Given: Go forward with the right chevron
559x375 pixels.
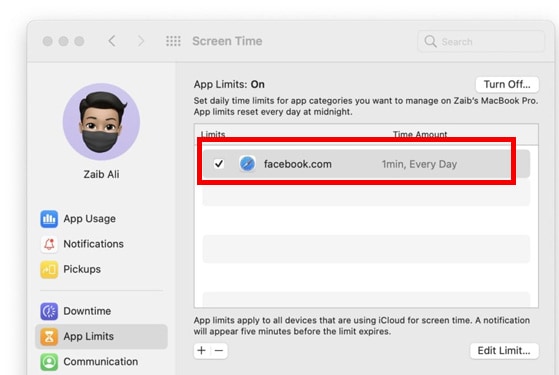Looking at the screenshot, I should pos(141,41).
